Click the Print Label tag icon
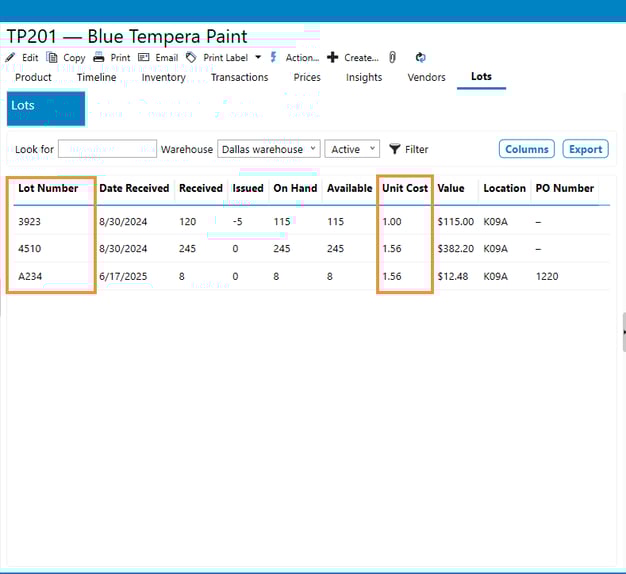The width and height of the screenshot is (626, 574). pos(192,58)
